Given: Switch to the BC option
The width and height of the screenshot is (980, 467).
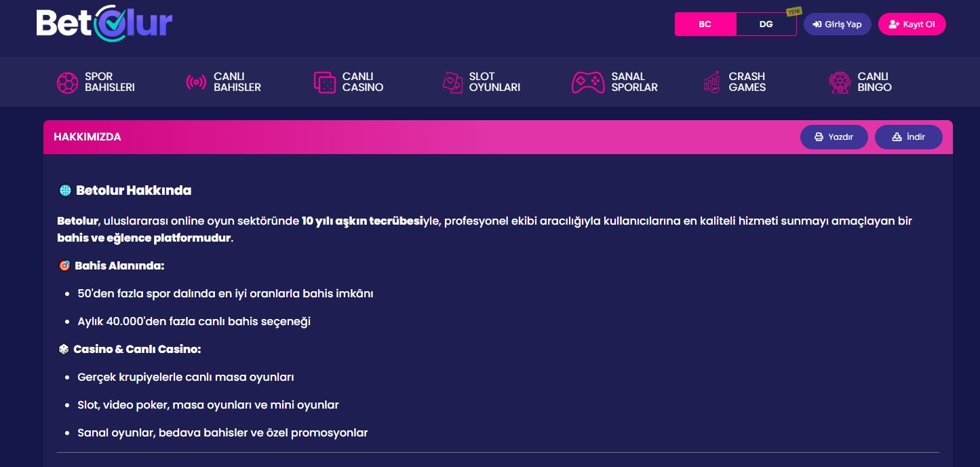Looking at the screenshot, I should tap(705, 24).
